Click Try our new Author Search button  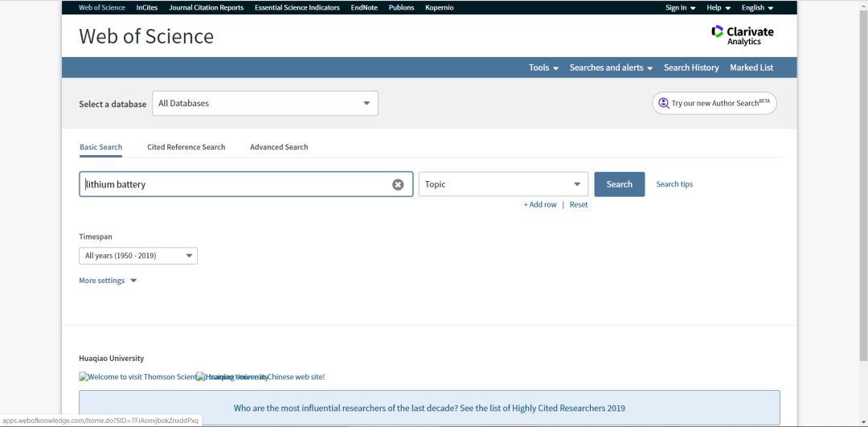(x=714, y=104)
